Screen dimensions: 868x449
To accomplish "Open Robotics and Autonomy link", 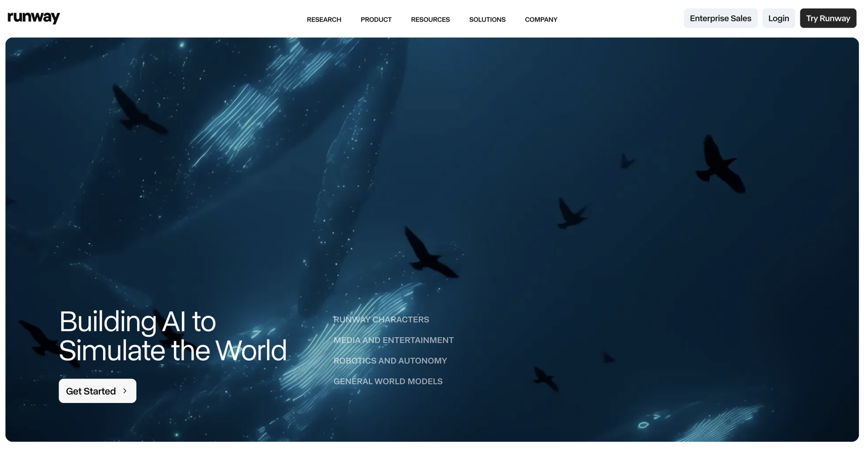I will click(x=390, y=361).
